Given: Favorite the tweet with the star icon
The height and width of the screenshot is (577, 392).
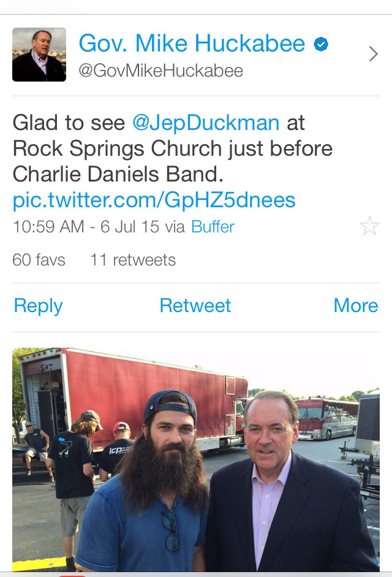Looking at the screenshot, I should point(369,226).
